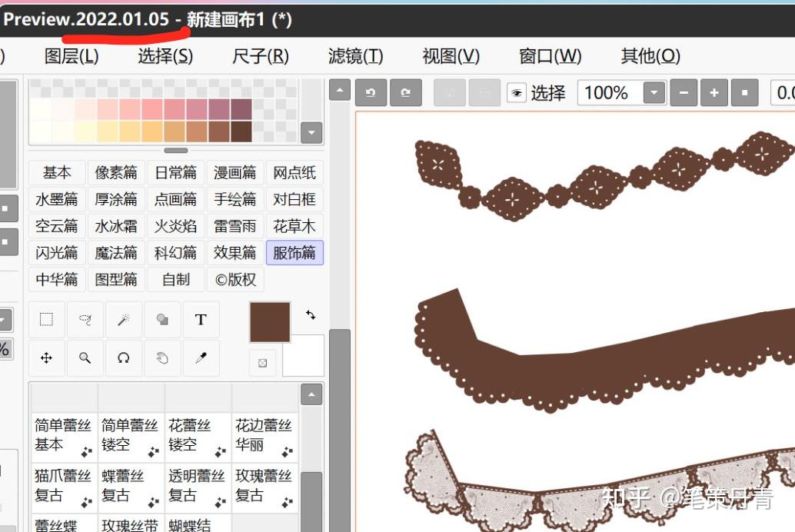Open the 其他(O) menu
Image resolution: width=795 pixels, height=532 pixels.
pos(650,56)
